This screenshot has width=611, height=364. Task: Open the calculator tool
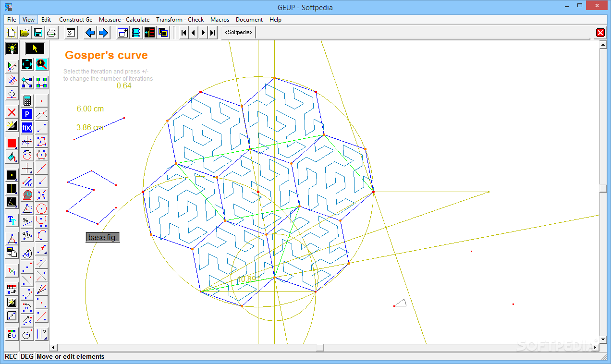(x=27, y=101)
